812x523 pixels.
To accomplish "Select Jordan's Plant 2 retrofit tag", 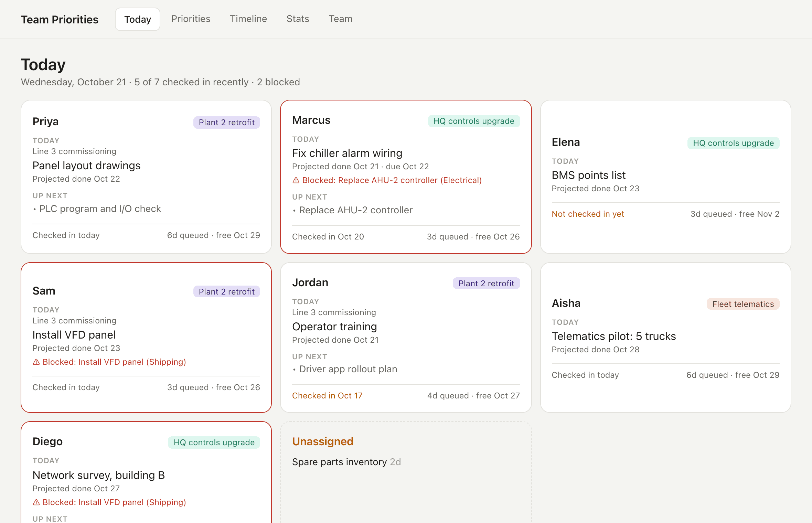I will [x=486, y=284].
